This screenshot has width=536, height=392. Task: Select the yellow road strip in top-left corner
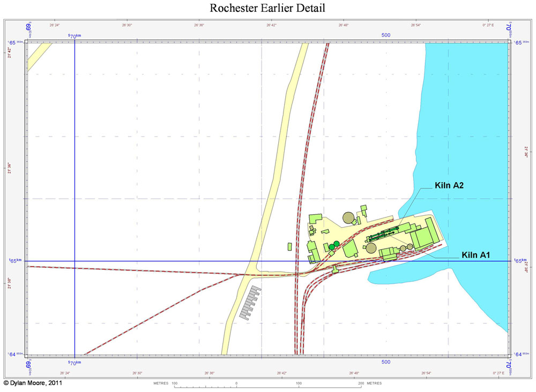39,56
